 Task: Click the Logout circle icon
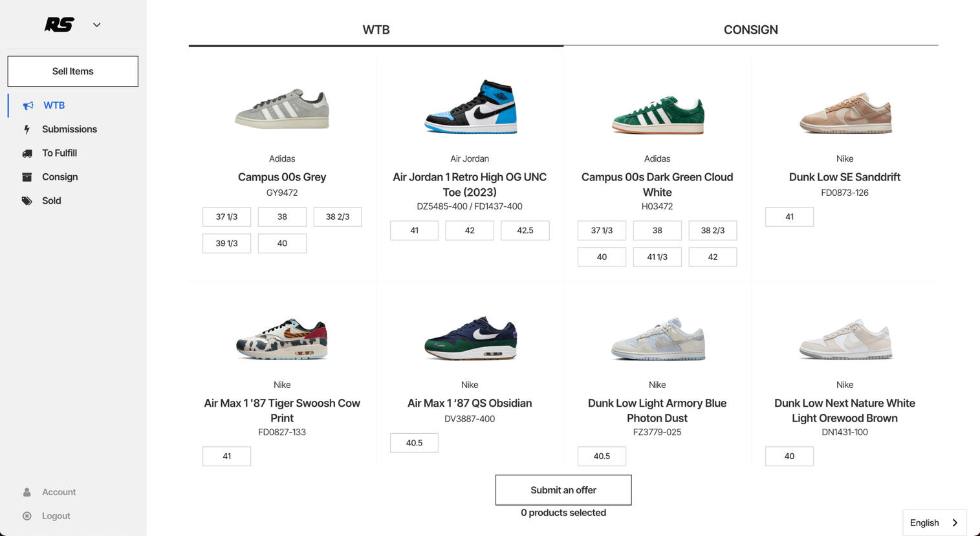point(27,516)
